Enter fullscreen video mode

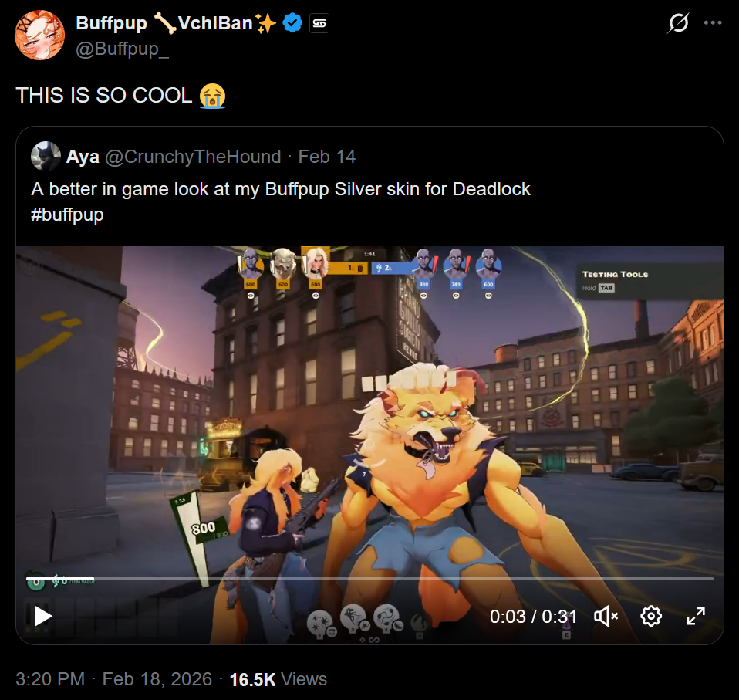(x=696, y=616)
